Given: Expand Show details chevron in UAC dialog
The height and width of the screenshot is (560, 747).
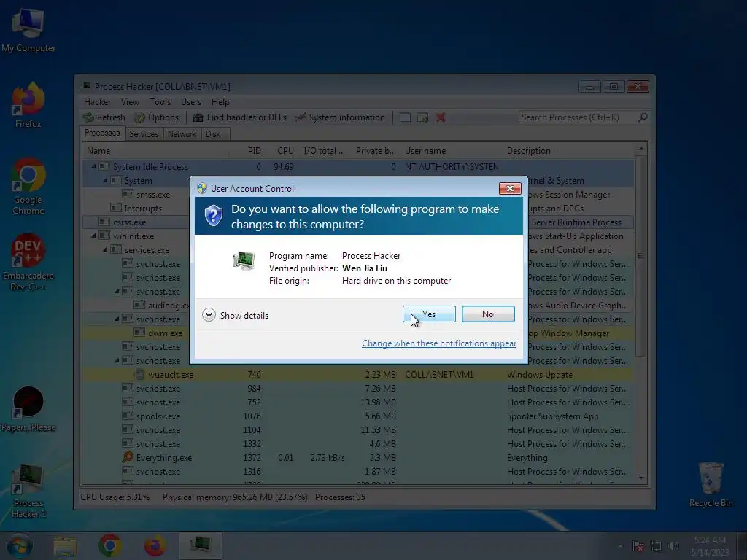Looking at the screenshot, I should [209, 315].
